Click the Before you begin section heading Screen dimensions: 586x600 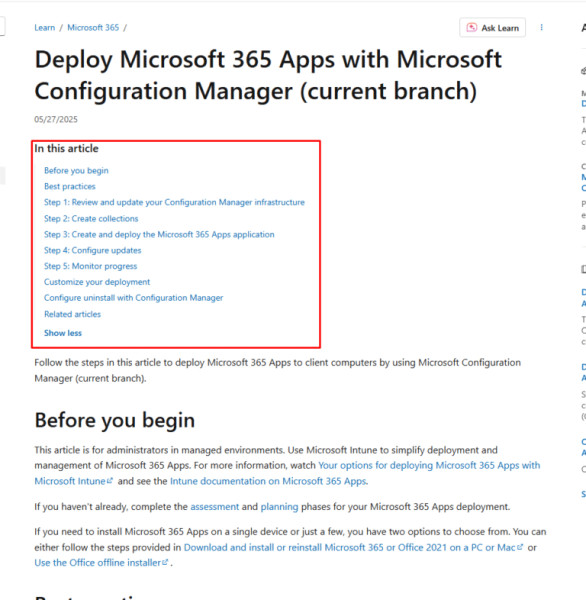(115, 420)
